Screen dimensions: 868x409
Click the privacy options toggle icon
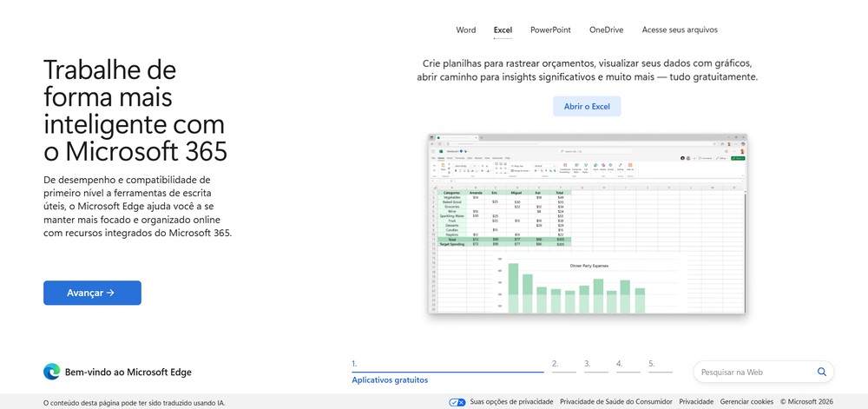[457, 402]
